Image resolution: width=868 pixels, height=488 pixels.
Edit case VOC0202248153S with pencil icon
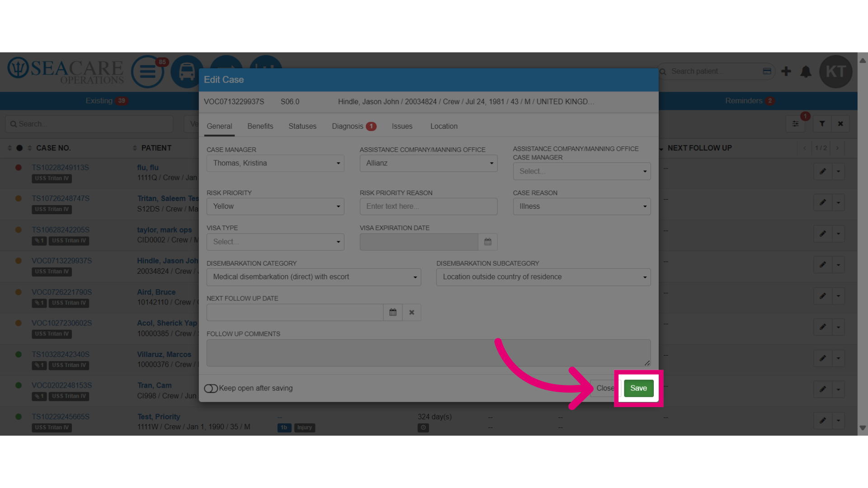point(823,389)
